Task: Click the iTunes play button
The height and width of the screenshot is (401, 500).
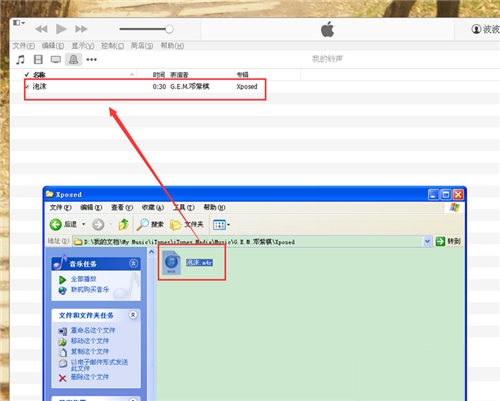Action: (61, 29)
